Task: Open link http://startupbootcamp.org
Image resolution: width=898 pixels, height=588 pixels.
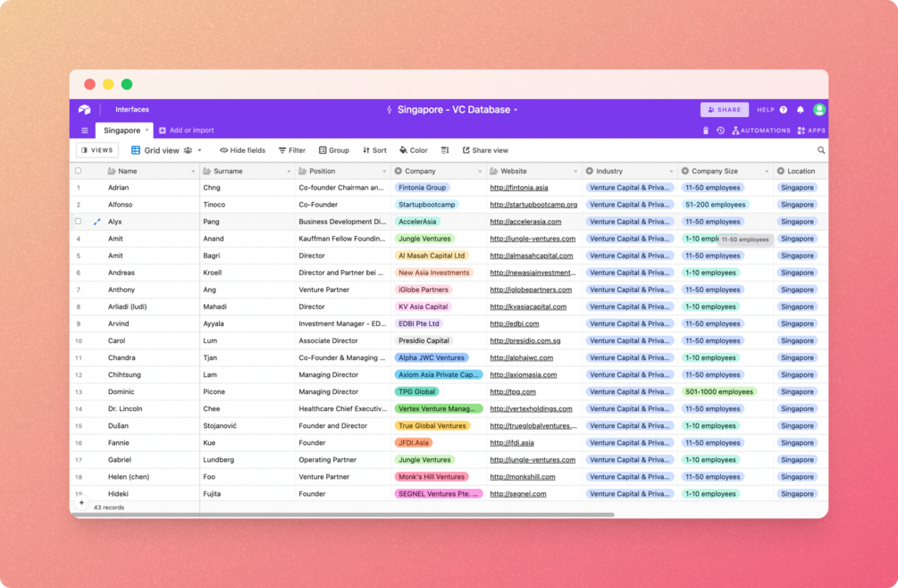Action: coord(533,205)
